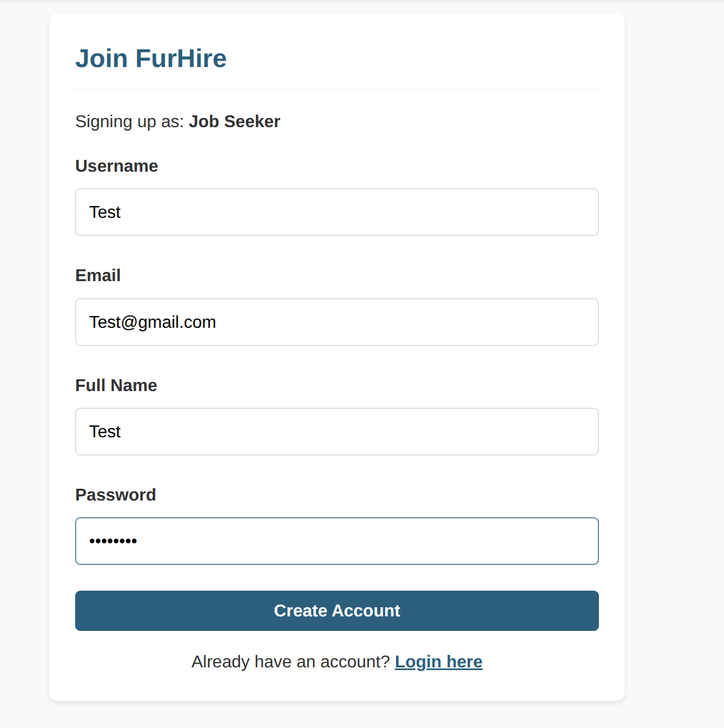Click the word 'Test' in Username box
Screen dimensions: 724x728
tap(105, 212)
